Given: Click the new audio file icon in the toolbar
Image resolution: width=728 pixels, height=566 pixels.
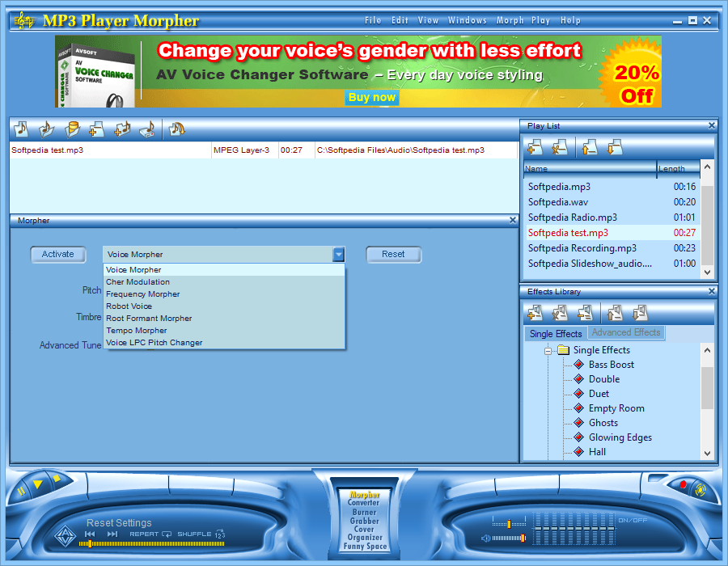Looking at the screenshot, I should 21,129.
